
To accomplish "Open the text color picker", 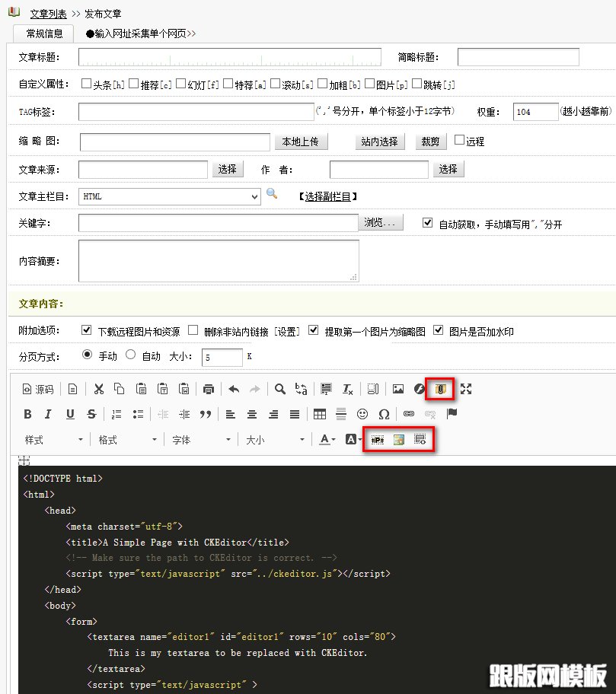I will [x=327, y=440].
